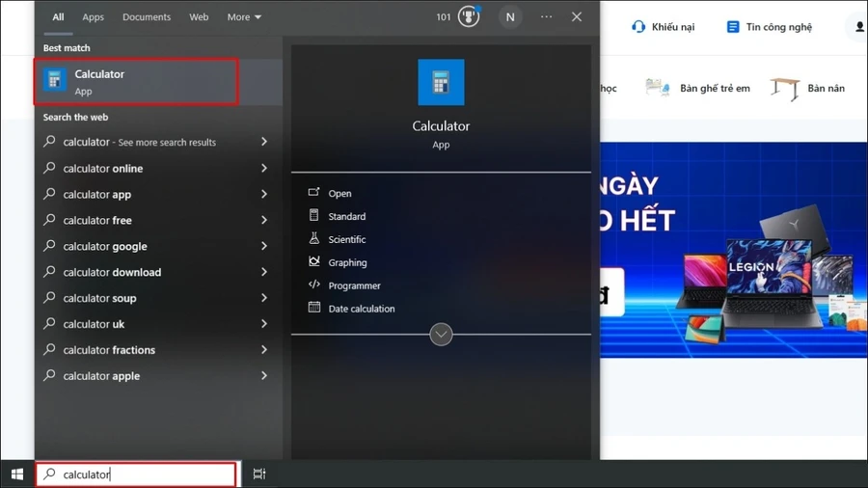The image size is (868, 488).
Task: Click the large Calculator app tile in preview pane
Action: 441,82
